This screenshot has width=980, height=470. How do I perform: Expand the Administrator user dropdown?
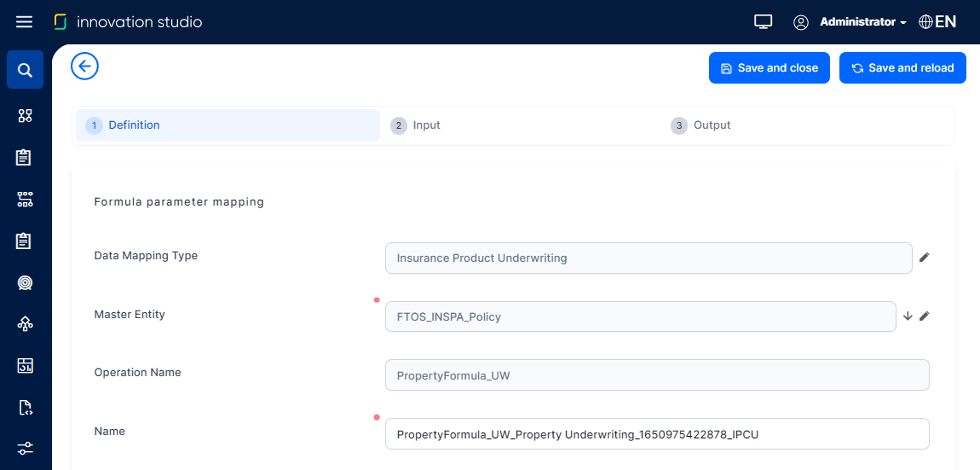click(862, 22)
